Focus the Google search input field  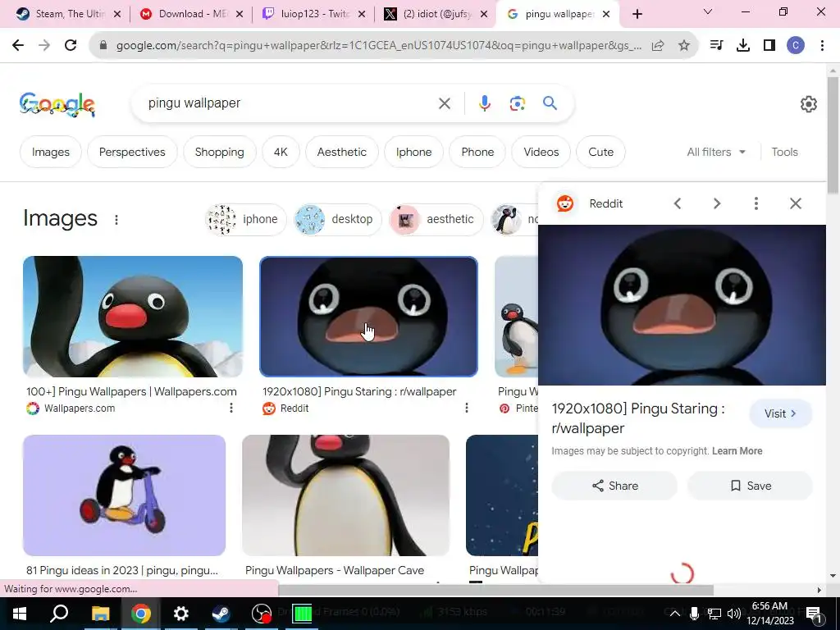(290, 103)
